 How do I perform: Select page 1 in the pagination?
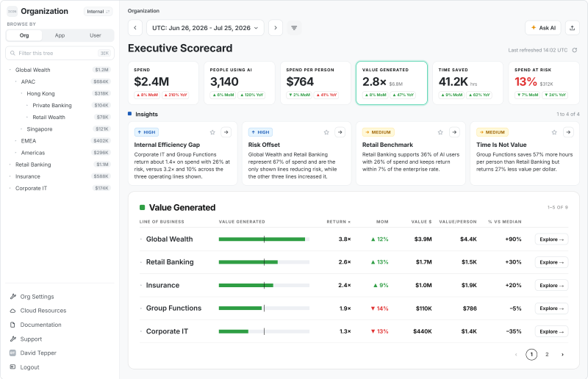pyautogui.click(x=531, y=354)
